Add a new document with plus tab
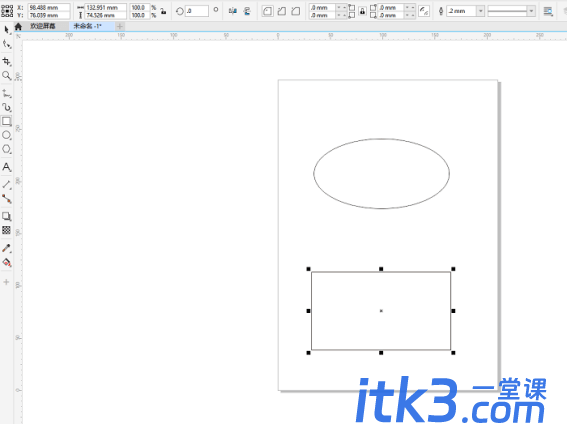Viewport: 567px width, 424px height. pos(120,26)
